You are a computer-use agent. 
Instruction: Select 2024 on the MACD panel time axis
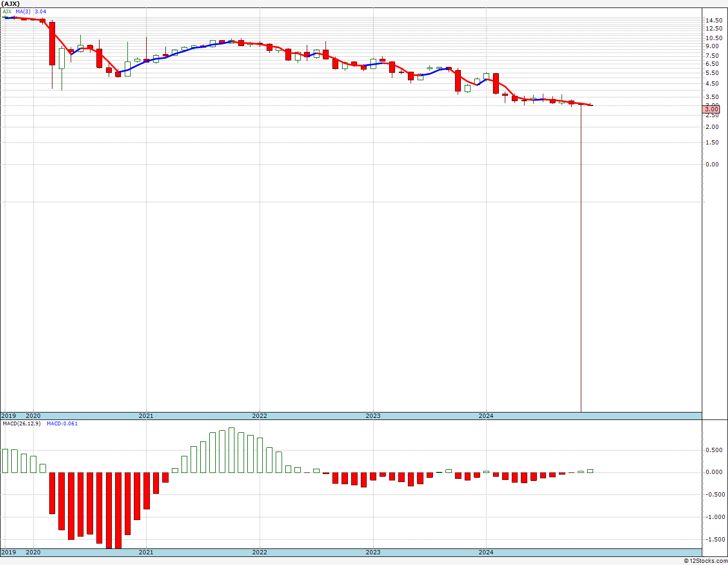point(486,552)
